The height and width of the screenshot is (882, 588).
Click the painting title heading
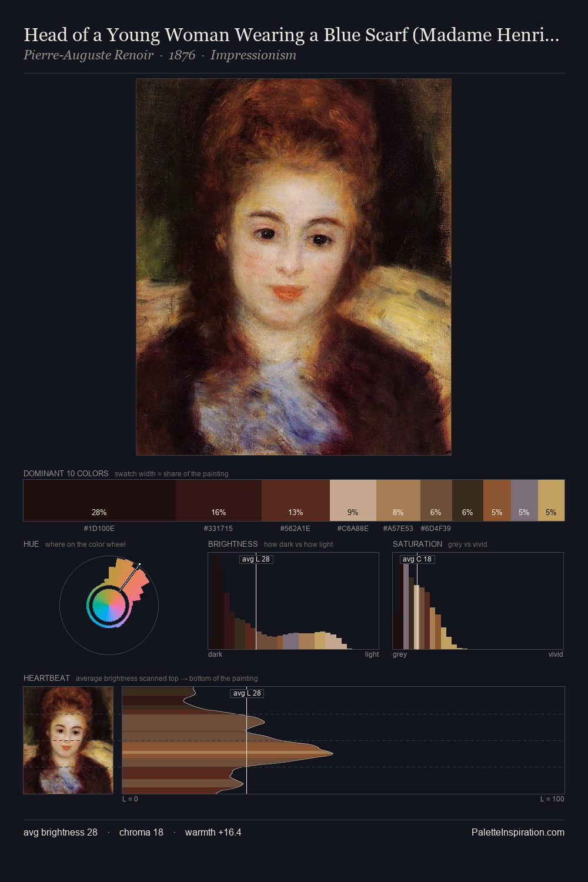[x=291, y=35]
